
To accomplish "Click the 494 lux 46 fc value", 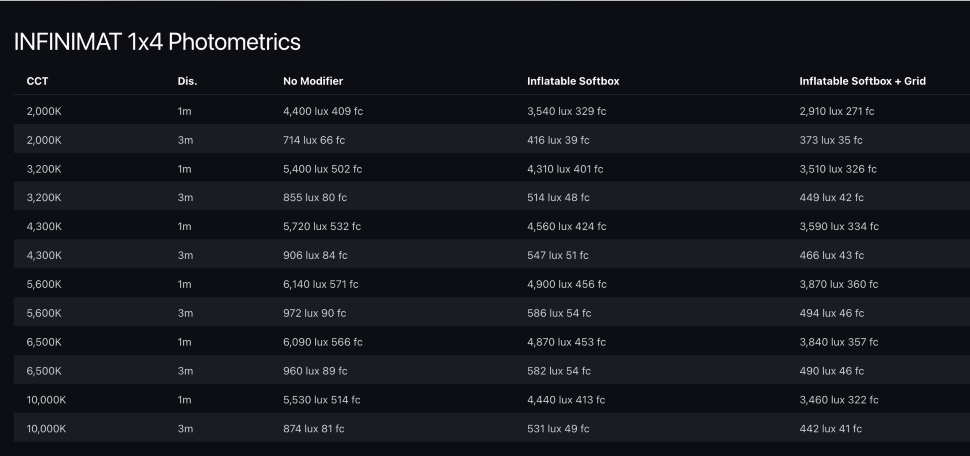I will pyautogui.click(x=832, y=314).
